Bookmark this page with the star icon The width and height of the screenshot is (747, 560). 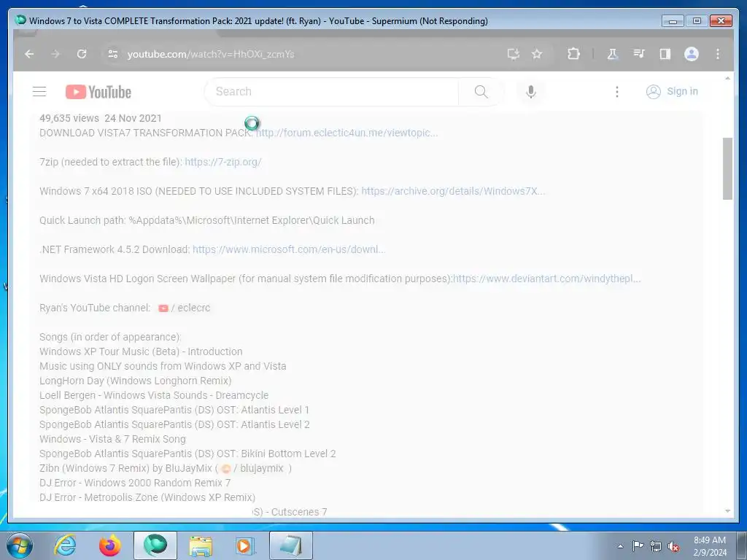pyautogui.click(x=537, y=54)
